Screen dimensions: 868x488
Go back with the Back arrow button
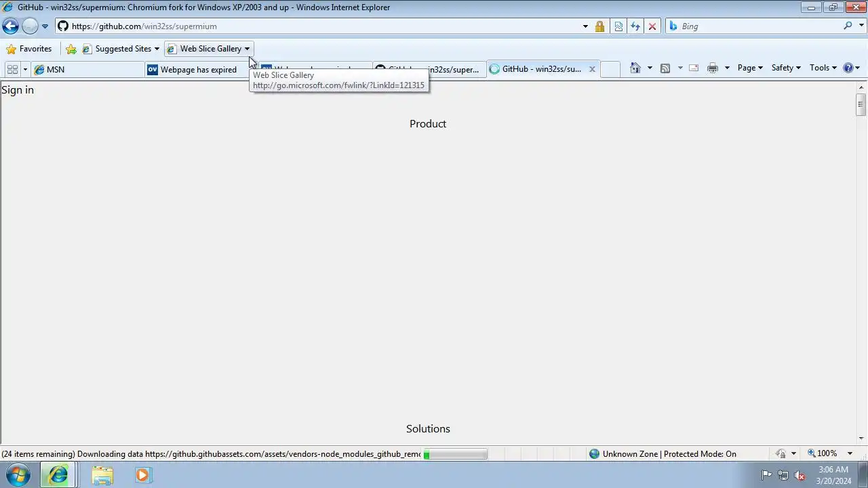point(10,26)
